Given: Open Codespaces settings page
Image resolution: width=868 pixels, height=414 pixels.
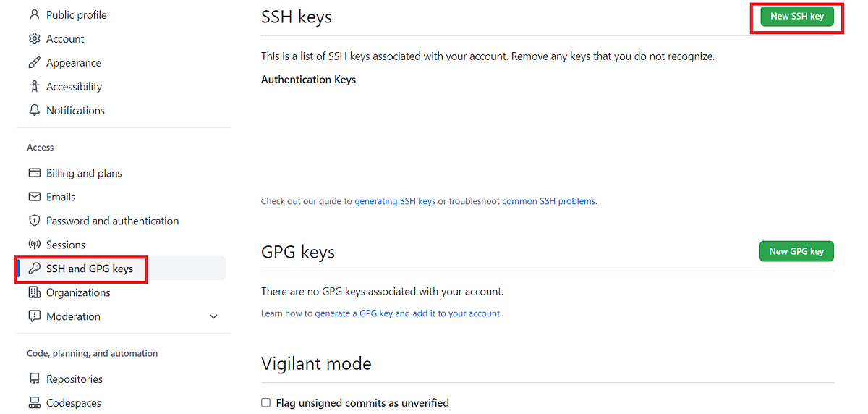Looking at the screenshot, I should (73, 402).
